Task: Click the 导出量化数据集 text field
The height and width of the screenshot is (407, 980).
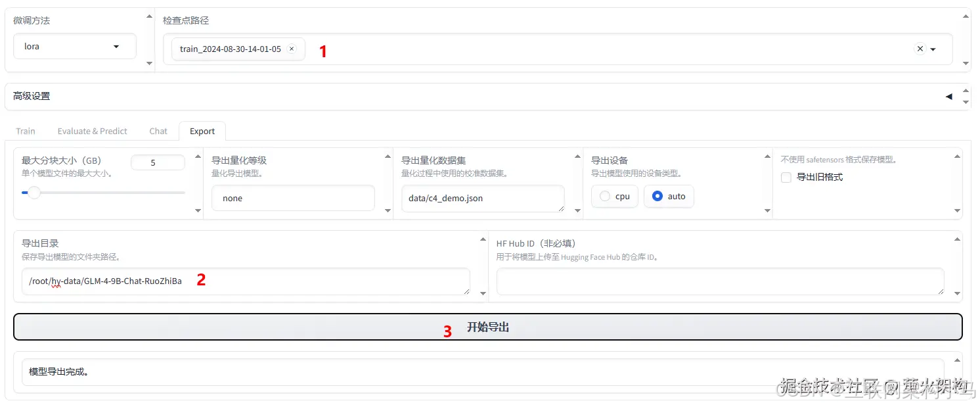Action: [483, 198]
